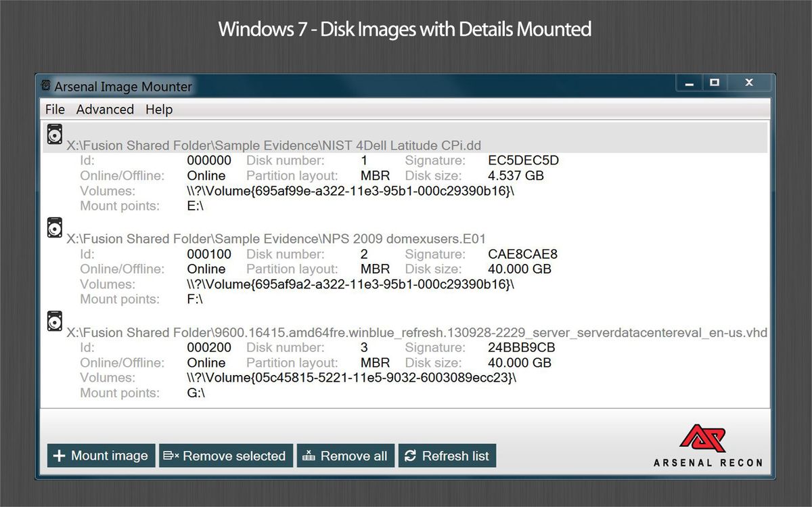
Task: Click the eject icon on the Remove all button
Action: [309, 456]
